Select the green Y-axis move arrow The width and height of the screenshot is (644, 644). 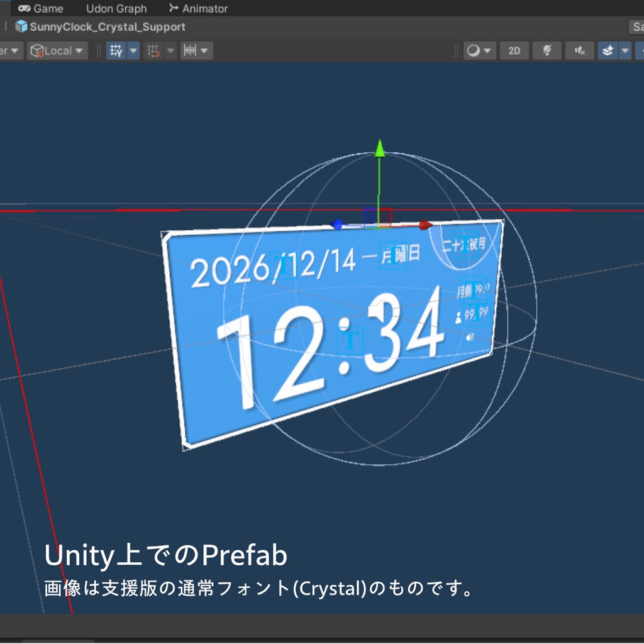click(380, 148)
